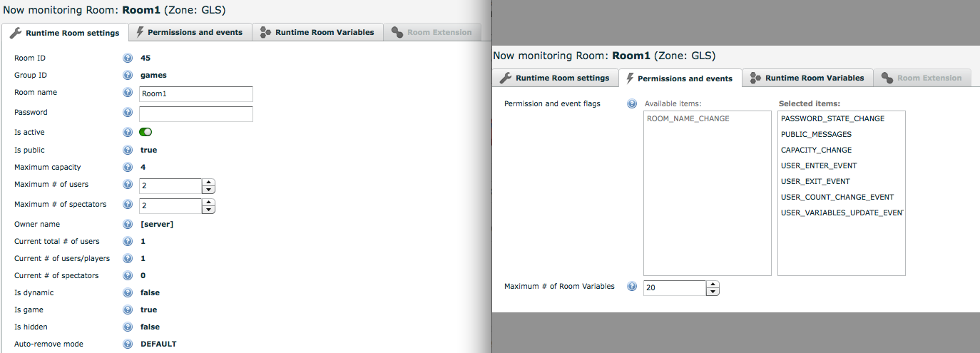Open Permissions and events tab in left panel
980x353 pixels.
pos(190,32)
